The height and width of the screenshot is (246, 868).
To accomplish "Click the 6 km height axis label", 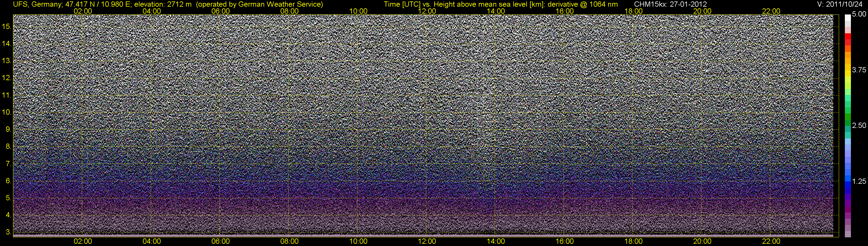I will click(8, 181).
